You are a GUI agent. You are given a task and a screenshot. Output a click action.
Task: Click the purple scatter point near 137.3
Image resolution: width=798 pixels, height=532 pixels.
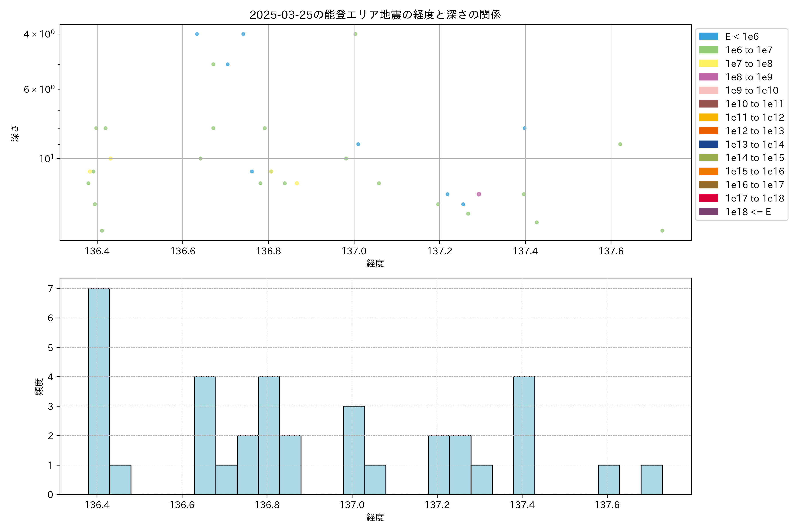pos(479,194)
